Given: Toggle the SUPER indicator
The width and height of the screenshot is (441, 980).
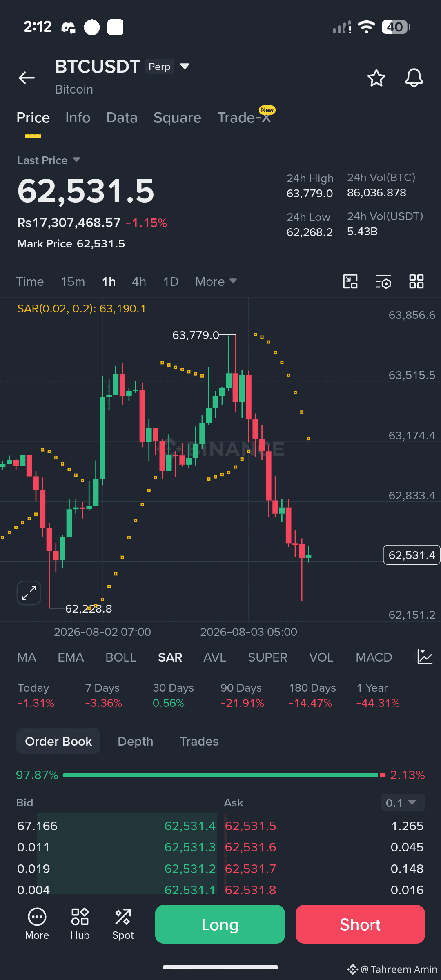Looking at the screenshot, I should [x=267, y=657].
